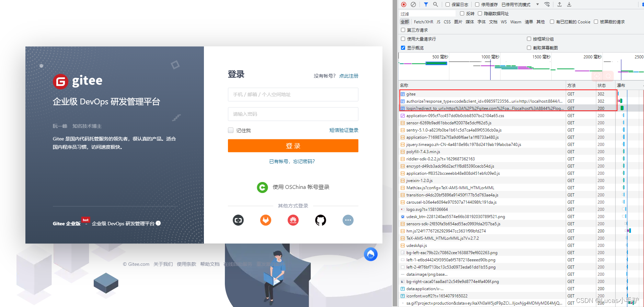Sort by the Waterfall column header
Image resolution: width=644 pixels, height=307 pixels.
tap(630, 85)
